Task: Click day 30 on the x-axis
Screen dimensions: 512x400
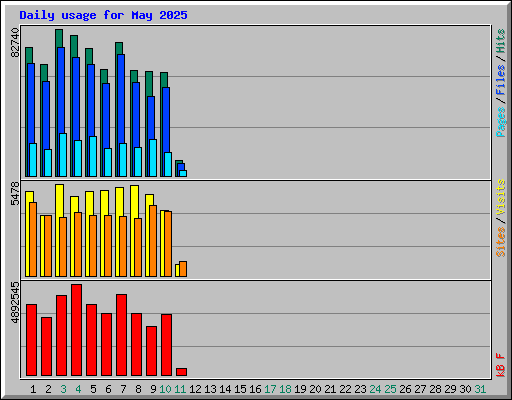Action: tap(465, 389)
